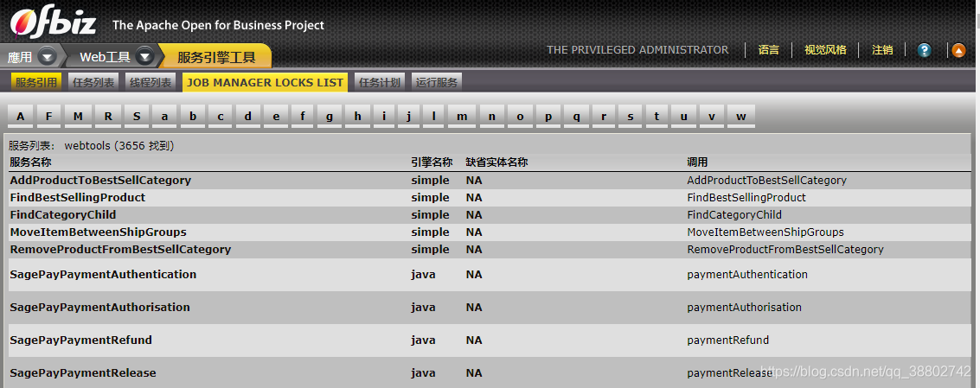Filter services by uppercase letter A

pos(21,116)
